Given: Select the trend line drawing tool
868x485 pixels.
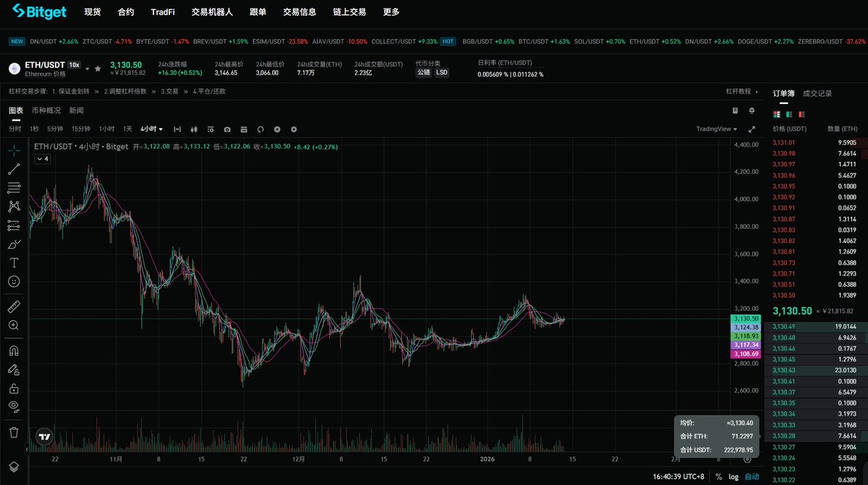Looking at the screenshot, I should 14,169.
